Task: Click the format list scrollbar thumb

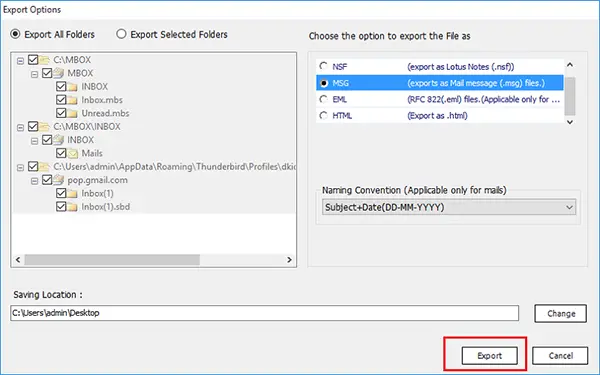Action: (570, 96)
